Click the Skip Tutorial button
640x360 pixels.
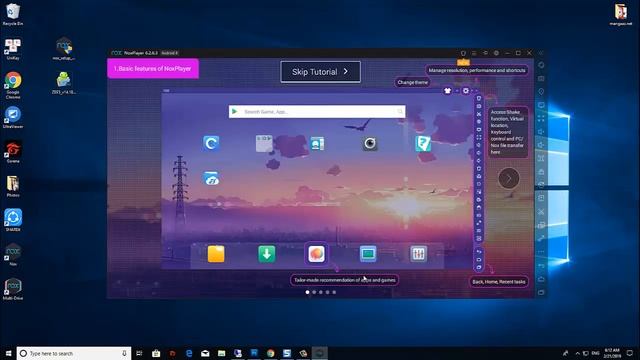(x=320, y=72)
